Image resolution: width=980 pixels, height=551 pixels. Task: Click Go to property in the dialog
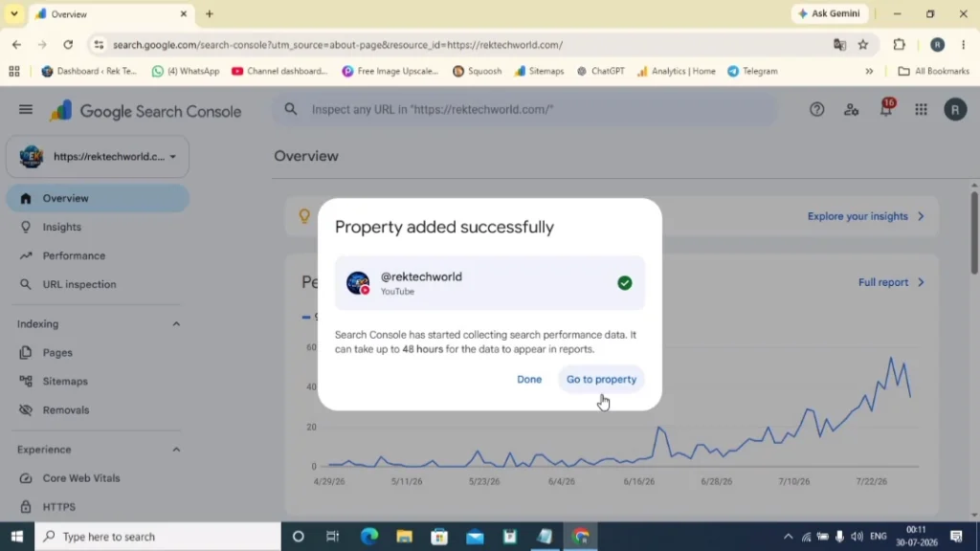pos(601,379)
